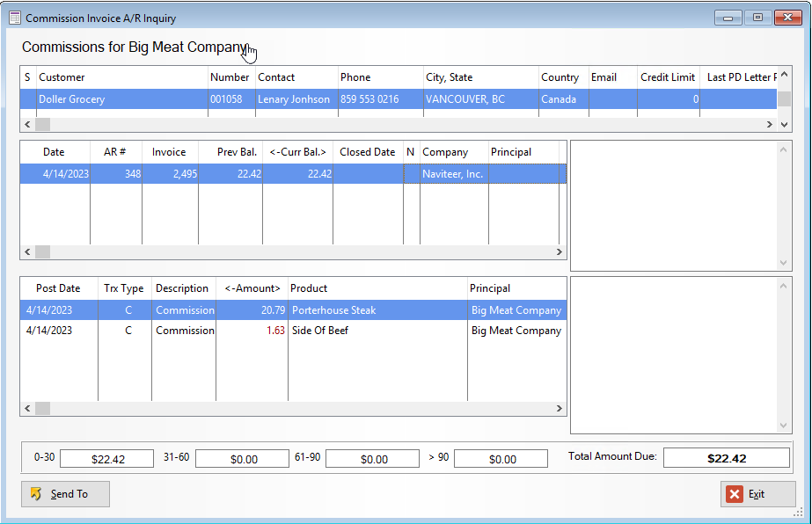This screenshot has width=812, height=524.
Task: Click customer number 001058 cell
Action: 231,98
